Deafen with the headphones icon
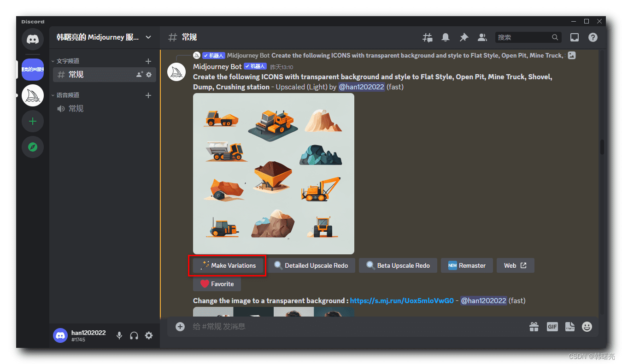622x364 pixels. tap(134, 335)
